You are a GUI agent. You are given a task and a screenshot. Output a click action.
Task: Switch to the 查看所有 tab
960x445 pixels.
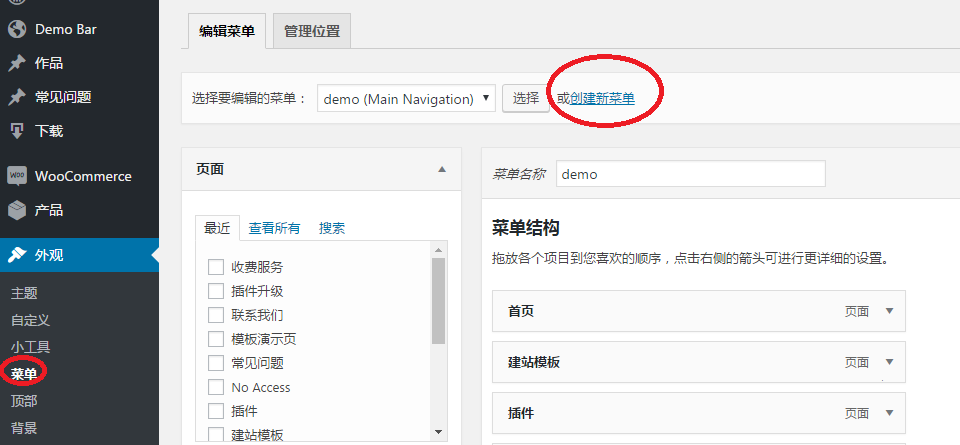coord(274,228)
